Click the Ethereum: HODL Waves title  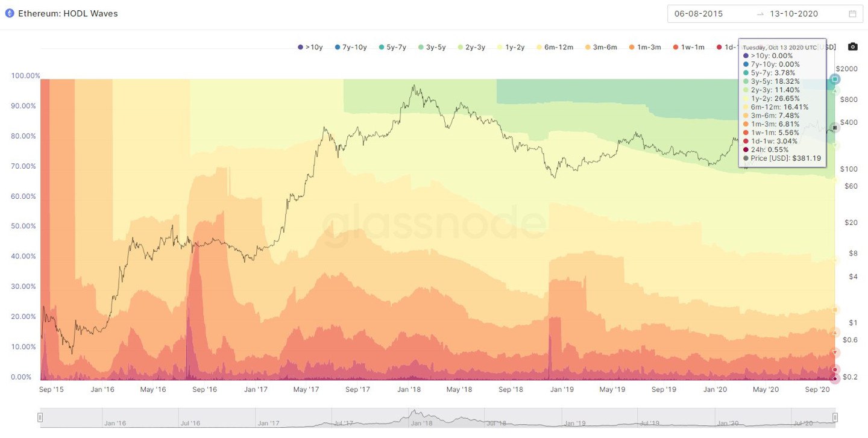tap(68, 13)
